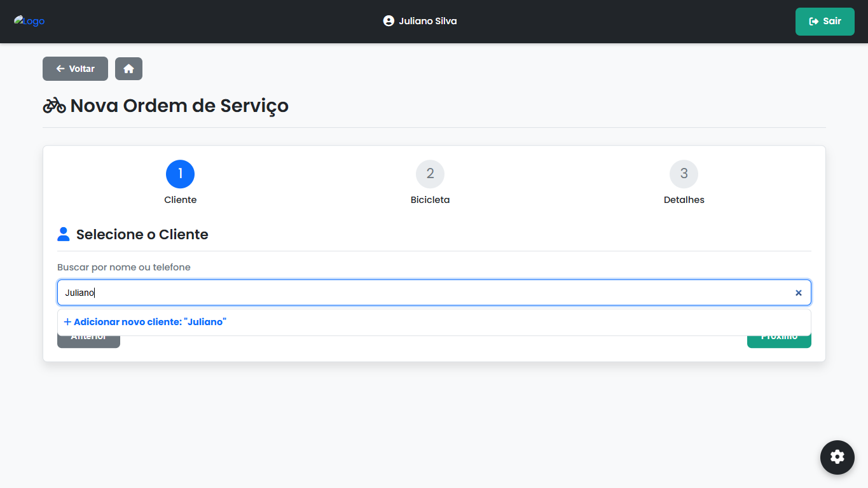Image resolution: width=868 pixels, height=488 pixels.
Task: Jump to step 2 circle Bicicleta
Action: tap(430, 174)
